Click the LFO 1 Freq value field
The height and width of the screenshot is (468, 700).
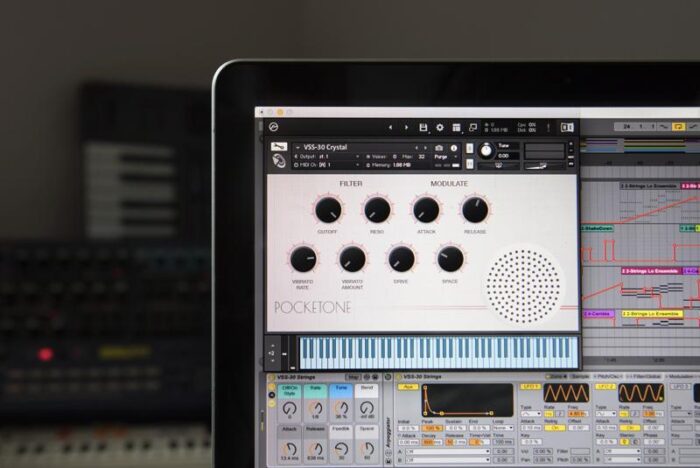click(x=577, y=414)
